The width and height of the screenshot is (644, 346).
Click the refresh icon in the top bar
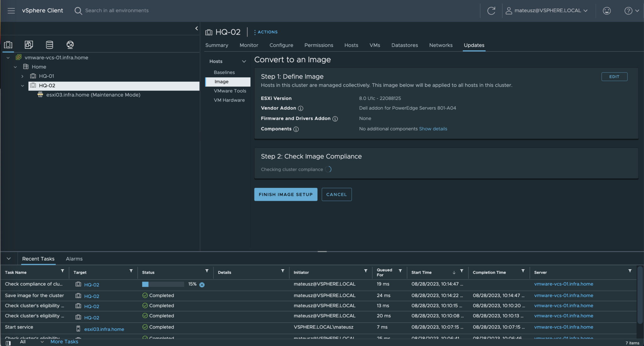click(x=491, y=10)
